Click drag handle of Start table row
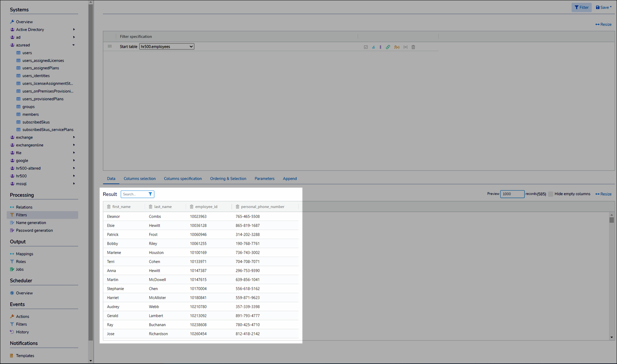617x364 pixels. click(110, 47)
